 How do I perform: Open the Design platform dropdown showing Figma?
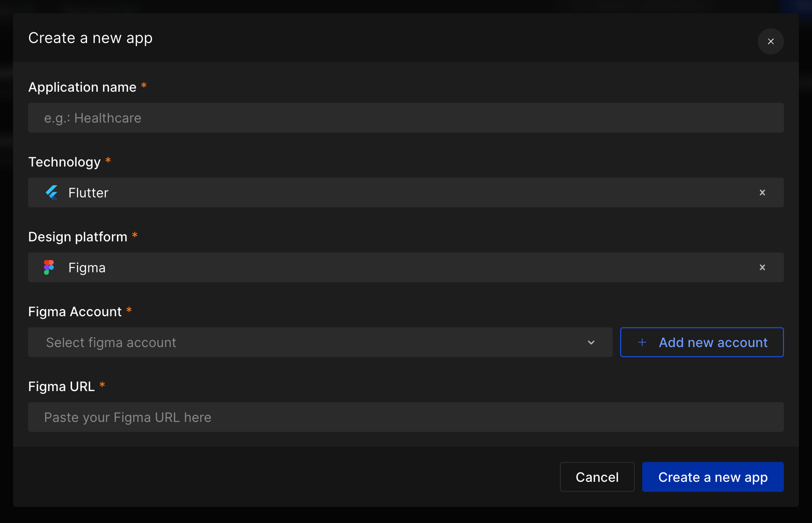click(406, 268)
